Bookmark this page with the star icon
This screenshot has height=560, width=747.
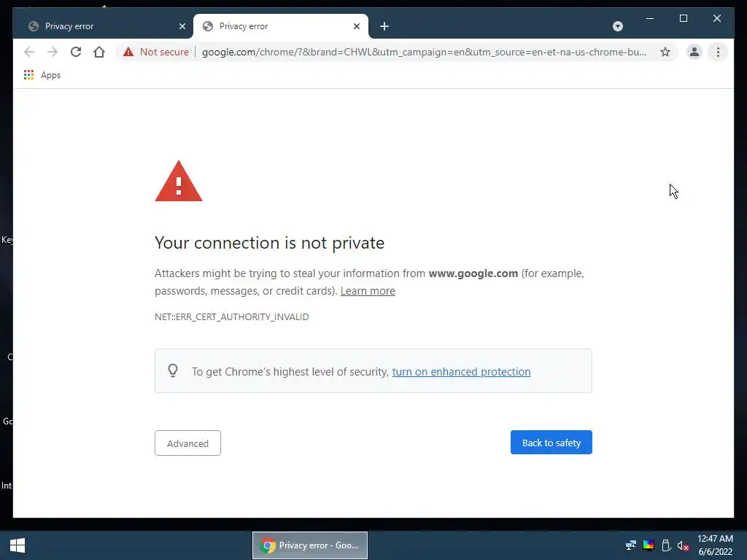point(665,52)
